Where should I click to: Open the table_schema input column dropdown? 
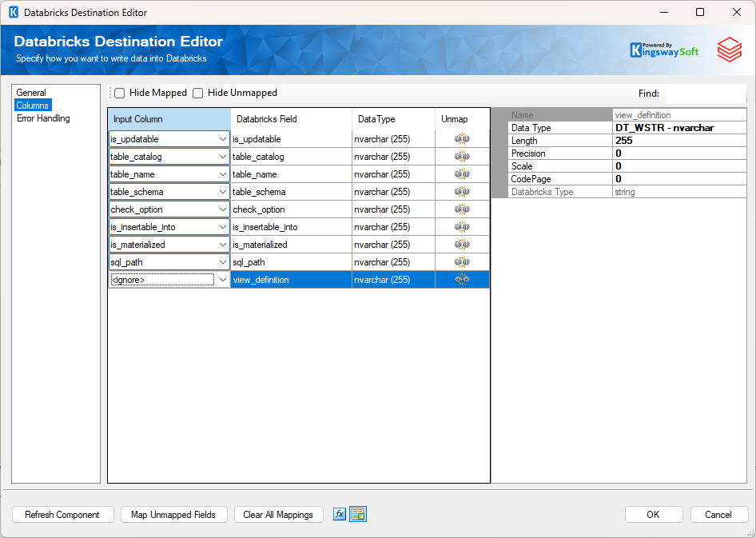point(222,192)
